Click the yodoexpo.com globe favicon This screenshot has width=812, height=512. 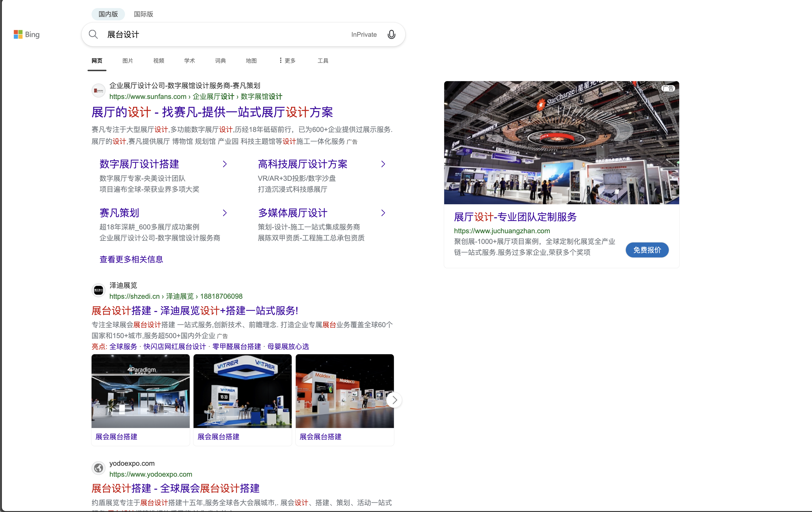pos(98,468)
